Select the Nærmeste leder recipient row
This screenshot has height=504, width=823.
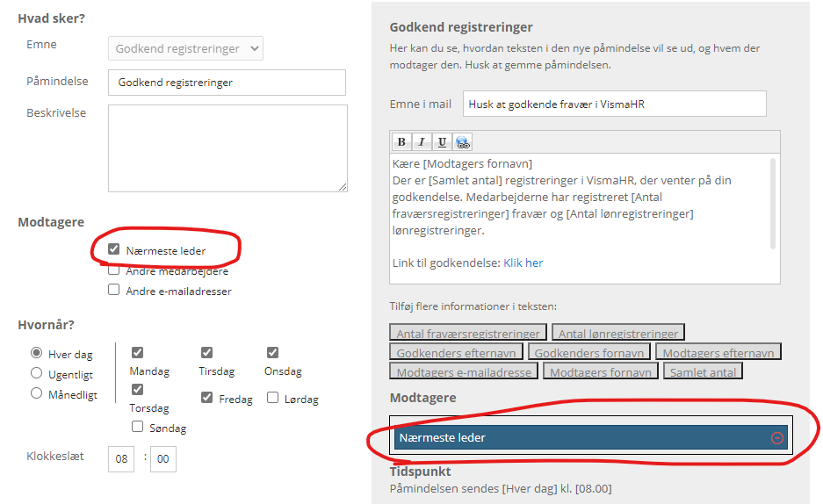point(591,437)
